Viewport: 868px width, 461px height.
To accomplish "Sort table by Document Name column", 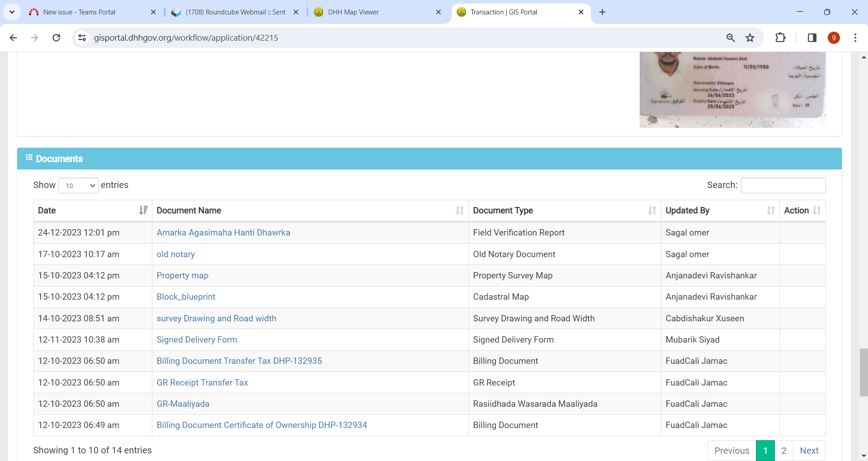I will 310,211.
